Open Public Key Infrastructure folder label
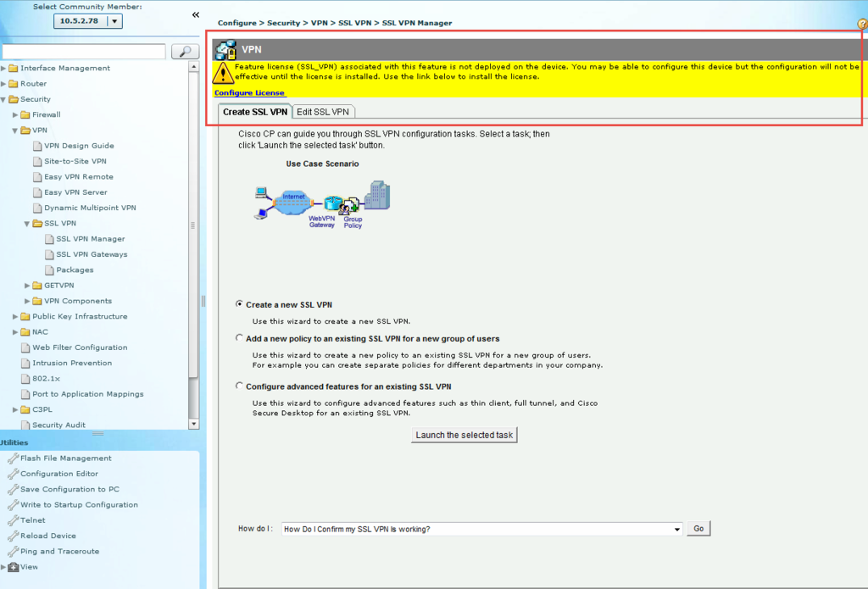Image resolution: width=868 pixels, height=589 pixels. click(x=80, y=316)
